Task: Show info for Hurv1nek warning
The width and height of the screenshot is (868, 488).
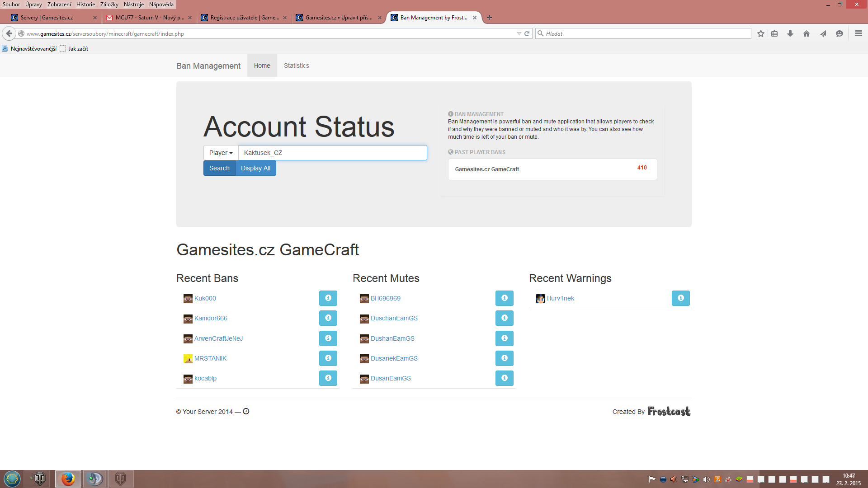Action: point(680,298)
